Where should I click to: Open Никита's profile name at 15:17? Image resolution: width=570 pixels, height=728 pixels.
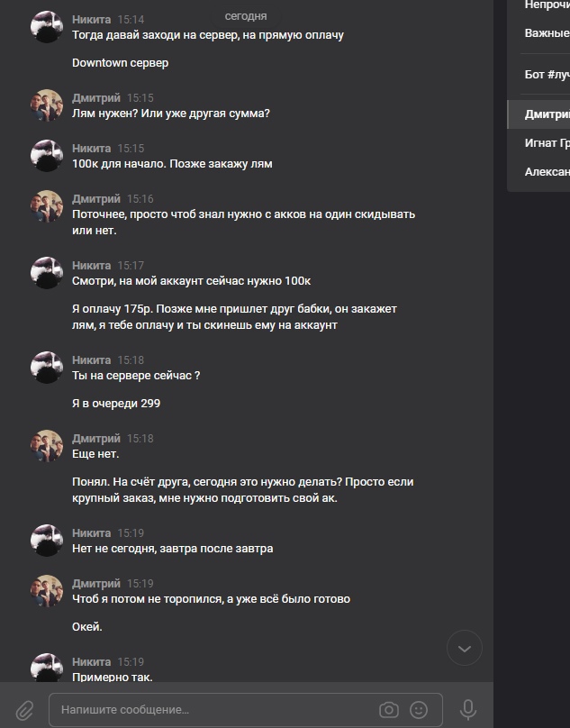(x=91, y=266)
